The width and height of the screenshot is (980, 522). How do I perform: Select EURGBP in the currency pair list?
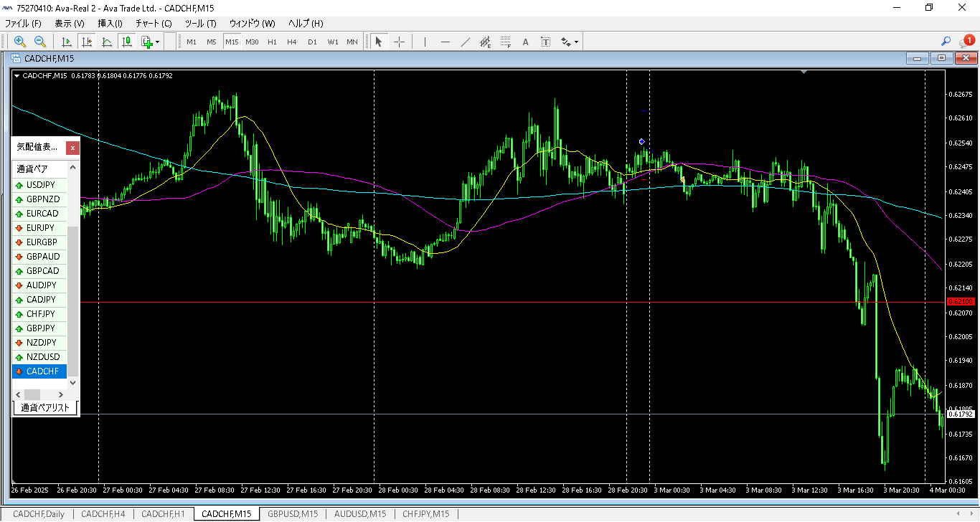tap(40, 242)
